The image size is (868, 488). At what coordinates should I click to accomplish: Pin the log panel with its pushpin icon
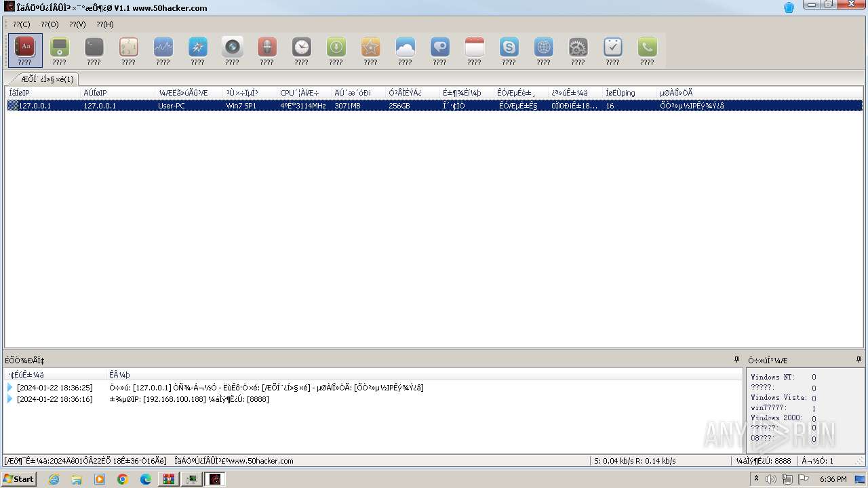click(x=737, y=360)
